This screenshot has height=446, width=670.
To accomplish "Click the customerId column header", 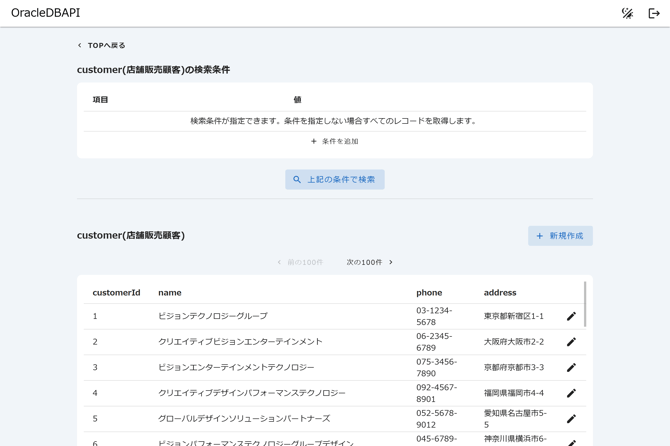I will click(x=116, y=293).
